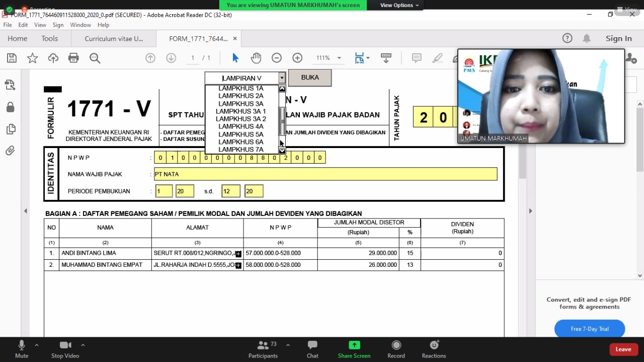
Task: Toggle Zoom Record button
Action: (x=396, y=348)
